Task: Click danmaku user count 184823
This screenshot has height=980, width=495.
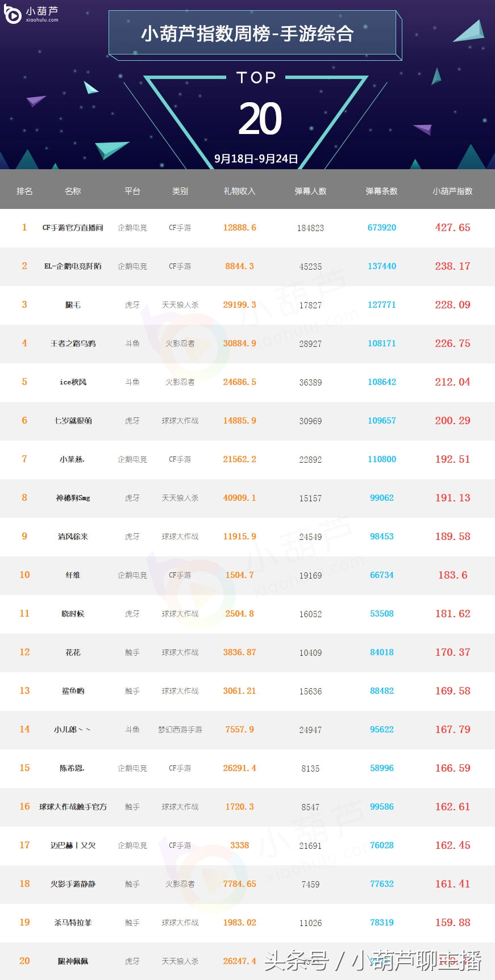Action: 310,228
